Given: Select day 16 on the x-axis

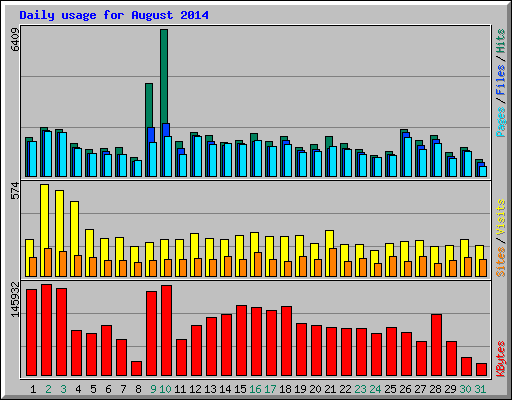Looking at the screenshot, I should click(x=255, y=389).
